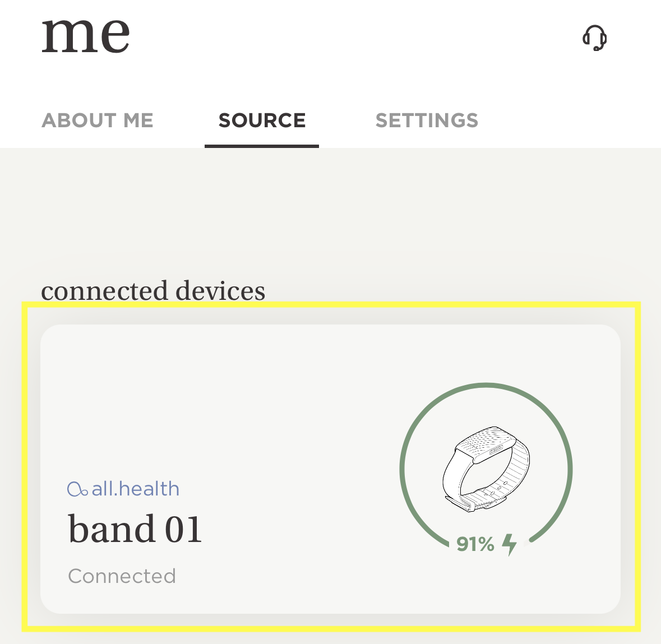Screen dimensions: 661x644
Task: Tap the all.health text link
Action: pos(135,489)
